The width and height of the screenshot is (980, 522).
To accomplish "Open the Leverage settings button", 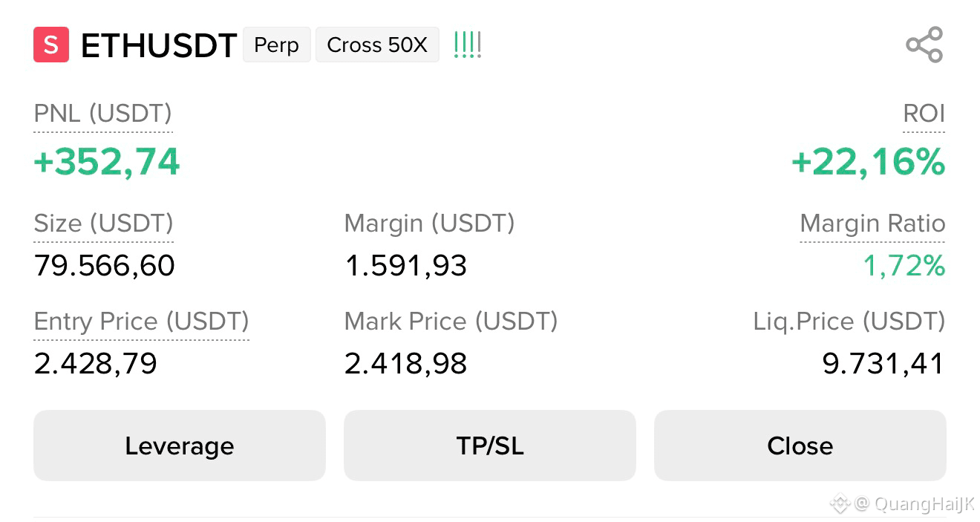I will pos(180,446).
